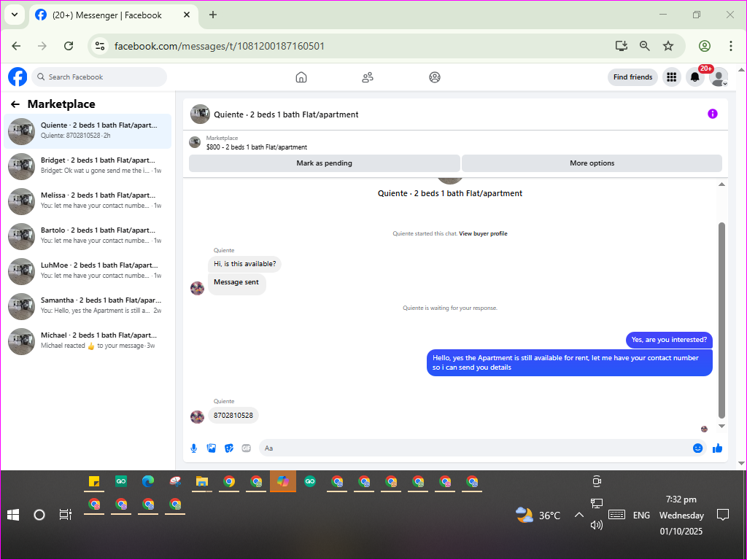747x560 pixels.
Task: Bookmark this page with star icon
Action: pyautogui.click(x=668, y=46)
